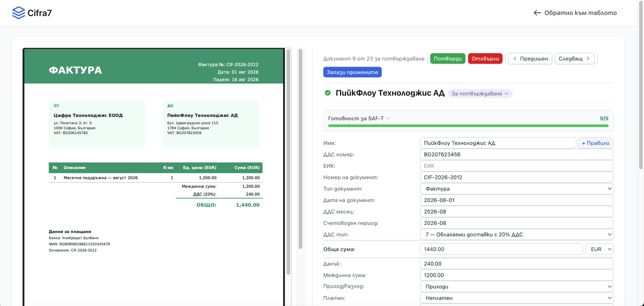Click the back arrow icon beside Обратно към таблото
644x306 pixels.
click(537, 13)
